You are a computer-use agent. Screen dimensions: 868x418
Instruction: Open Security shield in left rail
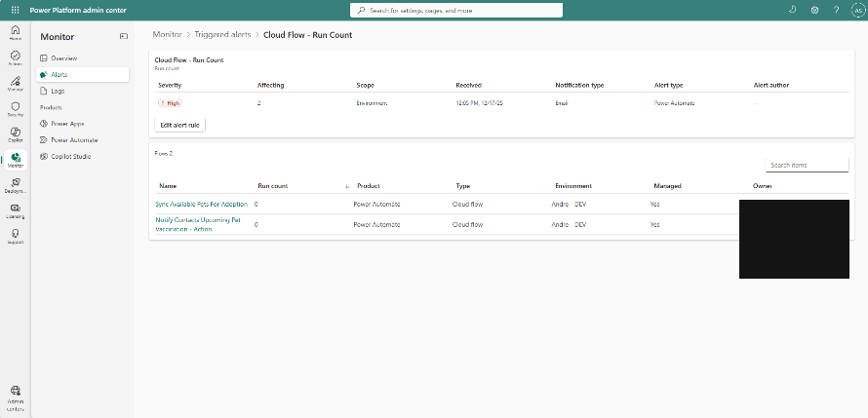pyautogui.click(x=16, y=109)
